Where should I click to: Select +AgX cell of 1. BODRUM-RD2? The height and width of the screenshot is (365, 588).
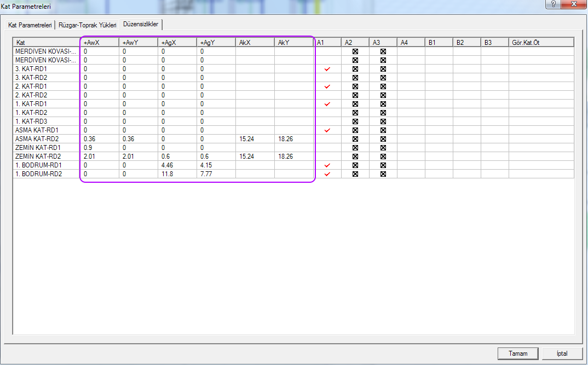(177, 174)
